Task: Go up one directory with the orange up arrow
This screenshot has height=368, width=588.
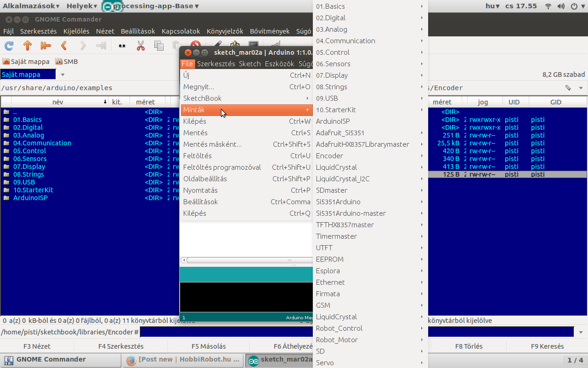Action: pos(28,46)
